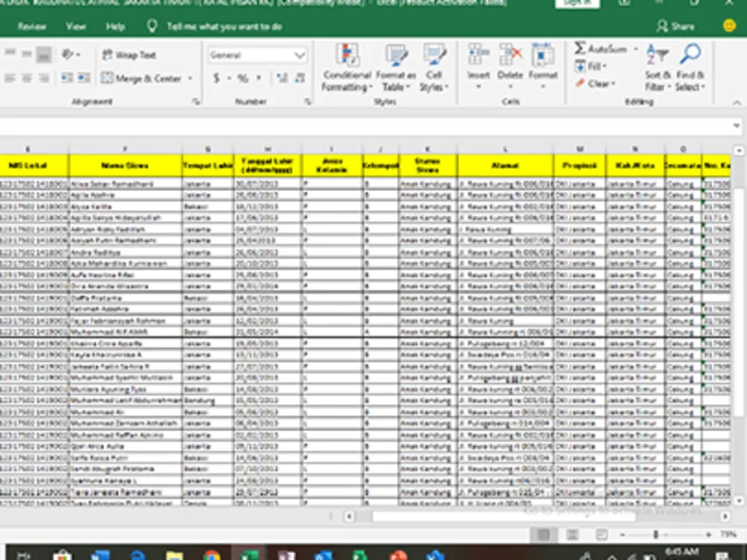Click horizontal scrollbar left arrow

pos(349,516)
